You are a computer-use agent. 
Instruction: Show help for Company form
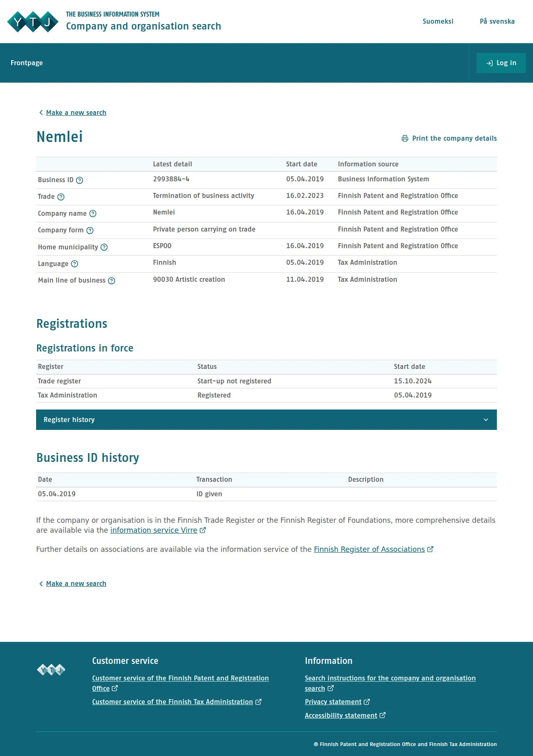[x=90, y=230]
